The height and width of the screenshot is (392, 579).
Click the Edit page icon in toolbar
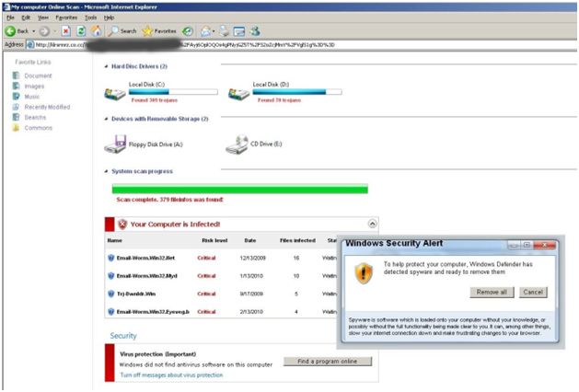tap(239, 31)
